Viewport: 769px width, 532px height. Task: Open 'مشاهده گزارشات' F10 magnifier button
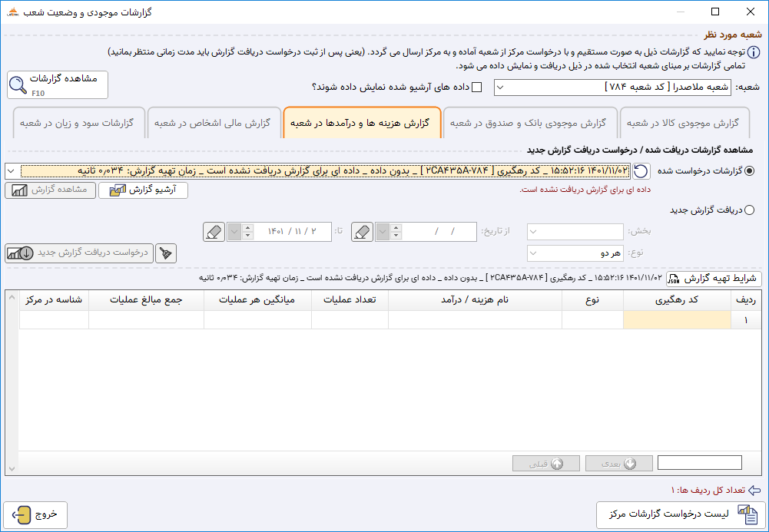pos(58,84)
